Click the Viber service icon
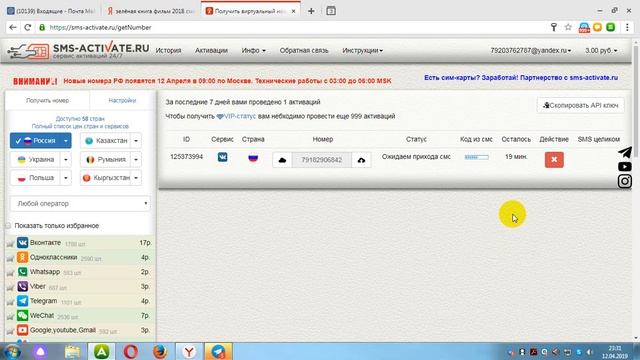Screen dimensions: 640x360 22,287
